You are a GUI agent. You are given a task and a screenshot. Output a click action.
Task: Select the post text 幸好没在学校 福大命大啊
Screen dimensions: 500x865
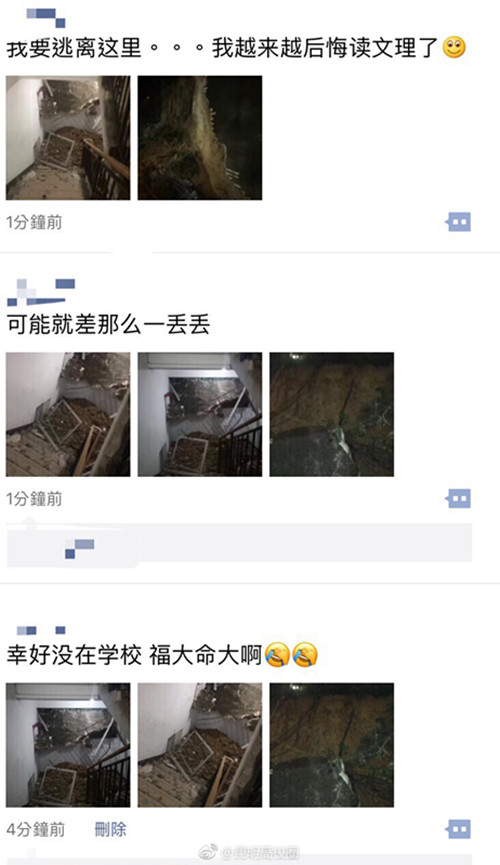pos(134,655)
